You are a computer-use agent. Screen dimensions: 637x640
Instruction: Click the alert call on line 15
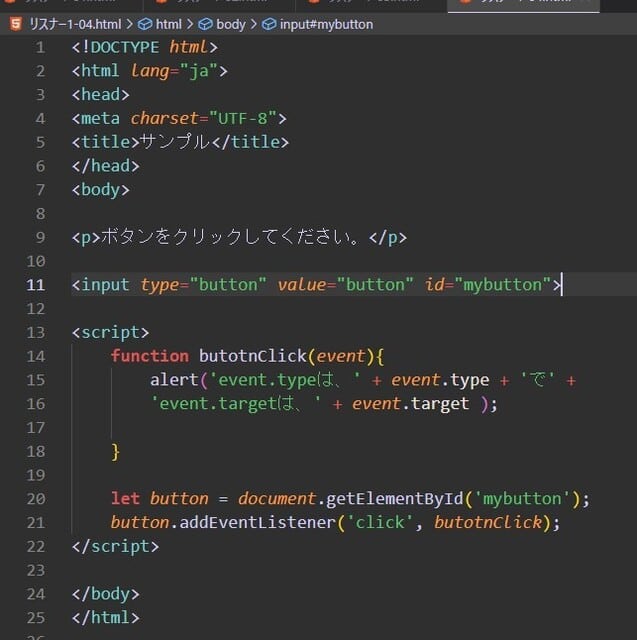click(174, 380)
